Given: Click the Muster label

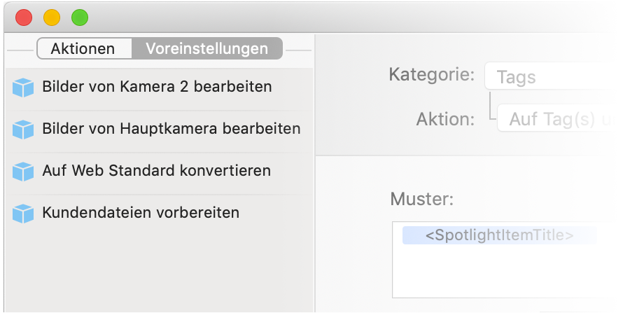Looking at the screenshot, I should 422,200.
